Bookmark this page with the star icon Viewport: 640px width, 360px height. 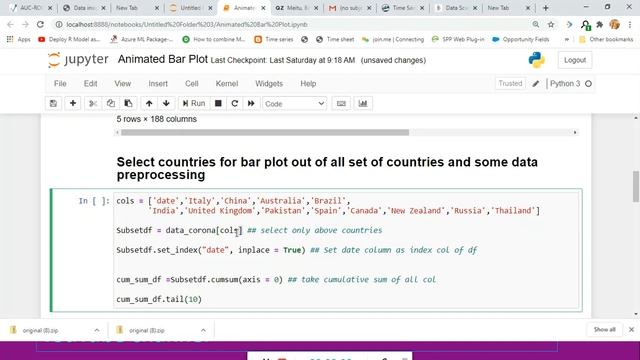551,25
